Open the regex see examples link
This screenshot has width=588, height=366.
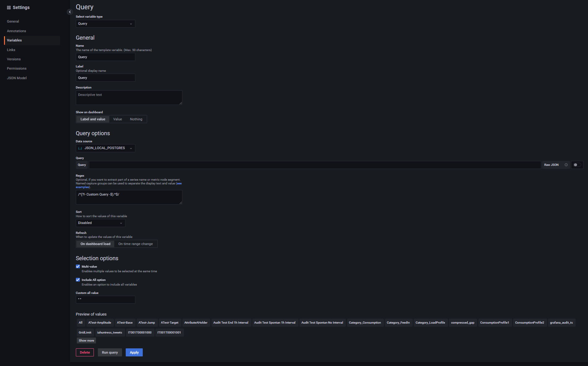(x=179, y=183)
